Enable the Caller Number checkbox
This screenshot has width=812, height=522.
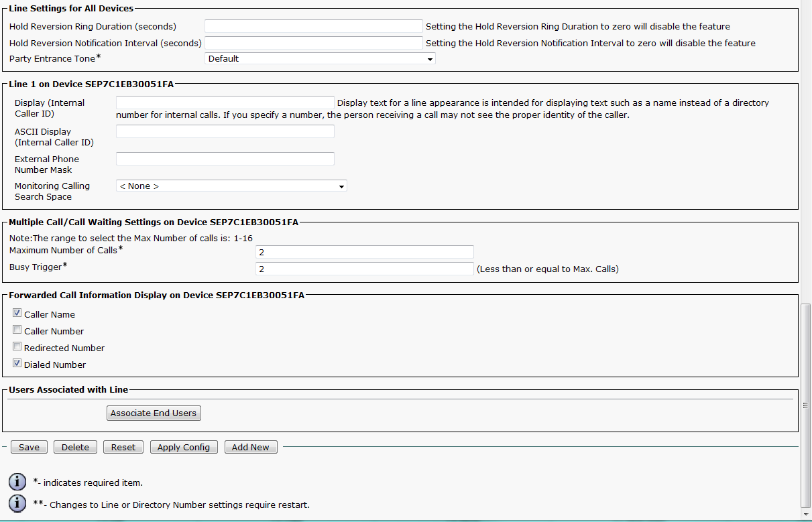[x=17, y=330]
